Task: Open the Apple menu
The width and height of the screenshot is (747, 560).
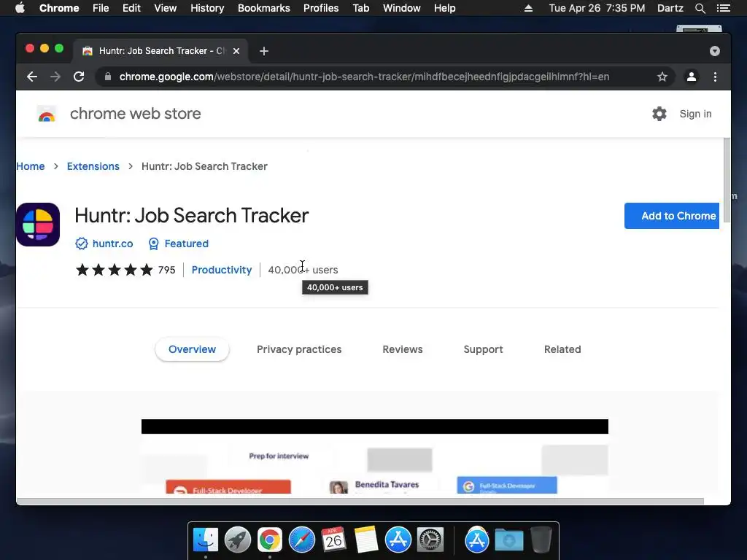Action: pyautogui.click(x=20, y=8)
